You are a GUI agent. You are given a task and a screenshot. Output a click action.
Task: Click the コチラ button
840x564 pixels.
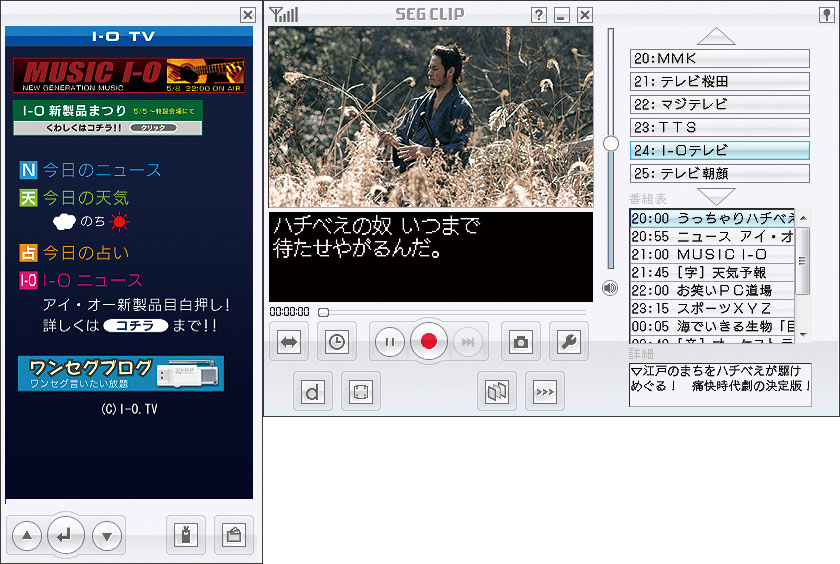tap(136, 325)
